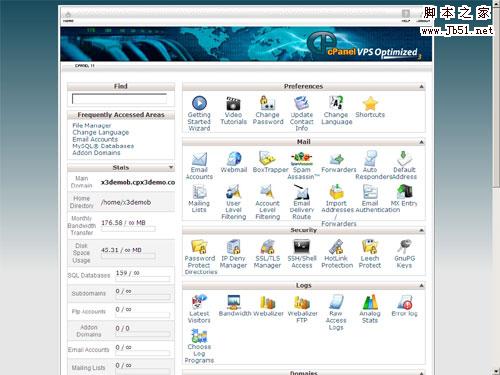Collapse the Preferences section
The height and width of the screenshot is (375, 500).
point(421,87)
